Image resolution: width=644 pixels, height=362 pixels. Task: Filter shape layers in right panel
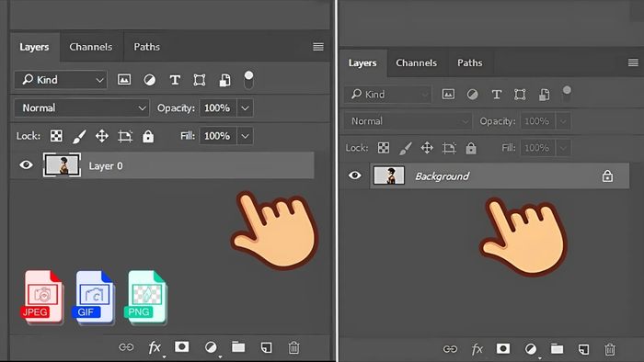[x=520, y=95]
